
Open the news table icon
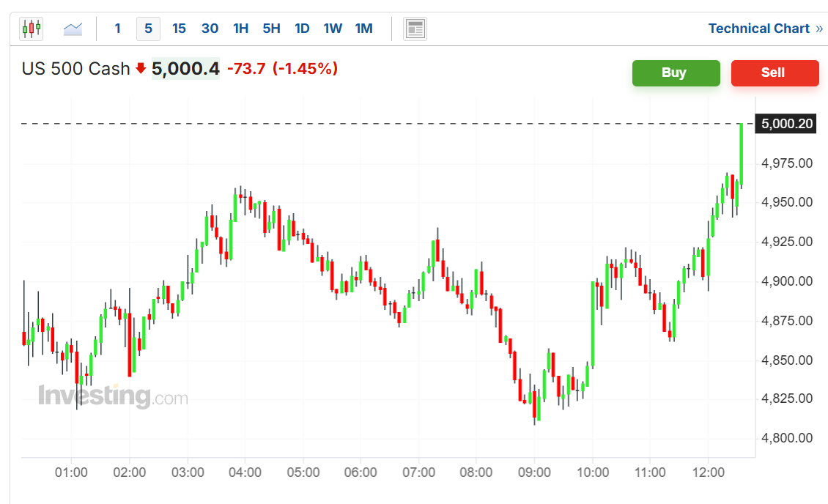tap(415, 29)
